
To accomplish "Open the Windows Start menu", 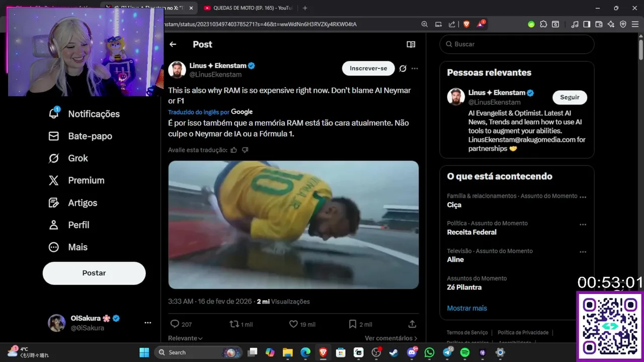I will coord(144,352).
